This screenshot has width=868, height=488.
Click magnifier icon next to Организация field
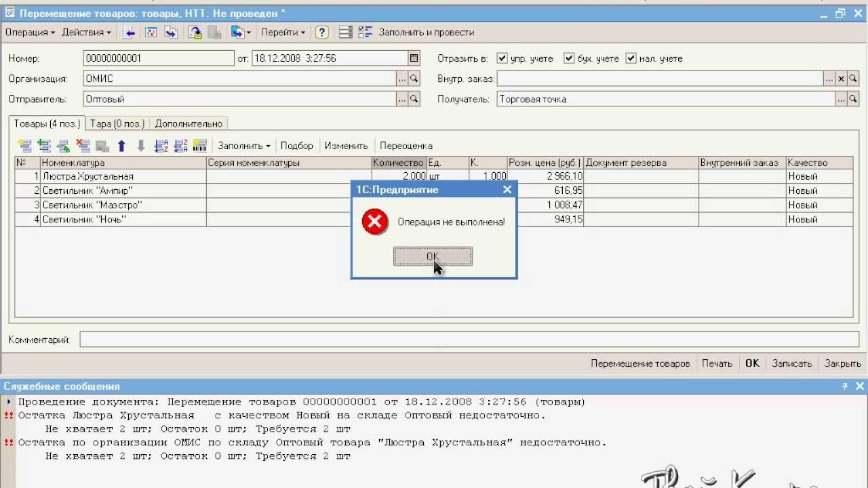click(x=414, y=79)
